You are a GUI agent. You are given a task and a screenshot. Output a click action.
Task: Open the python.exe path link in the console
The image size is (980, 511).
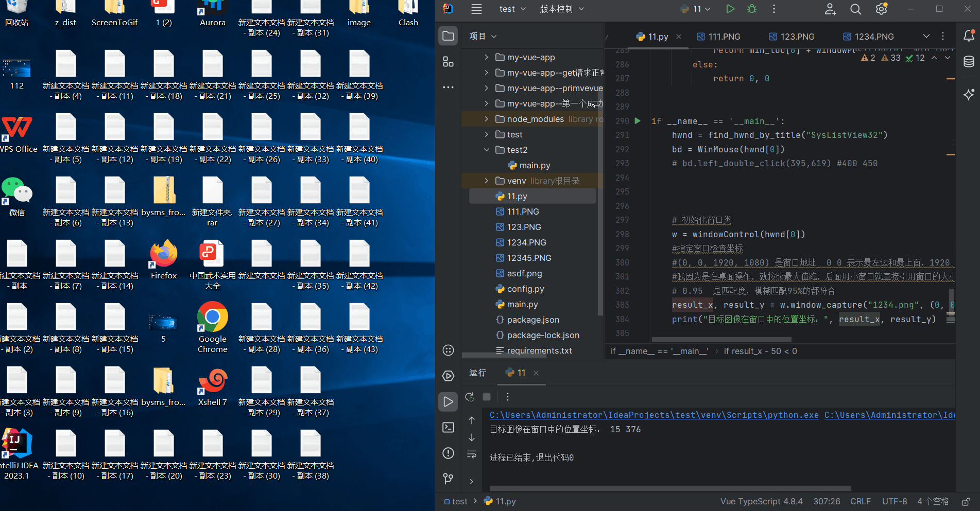click(x=654, y=415)
